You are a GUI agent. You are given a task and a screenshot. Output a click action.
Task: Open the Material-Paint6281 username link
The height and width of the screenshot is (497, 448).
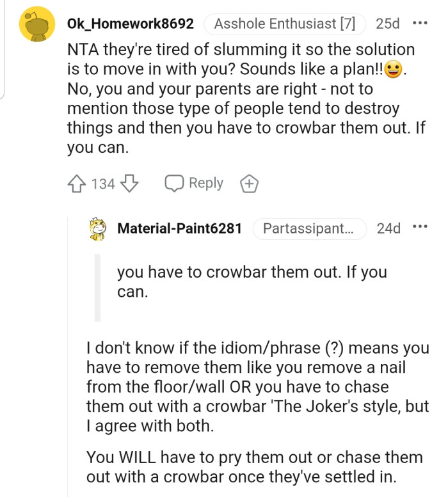[x=180, y=228]
